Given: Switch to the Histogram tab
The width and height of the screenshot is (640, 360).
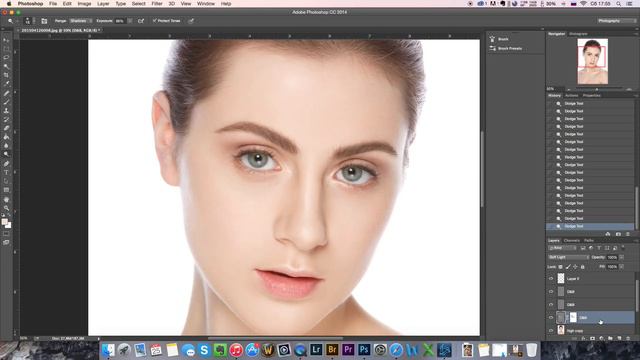Looking at the screenshot, I should (578, 34).
